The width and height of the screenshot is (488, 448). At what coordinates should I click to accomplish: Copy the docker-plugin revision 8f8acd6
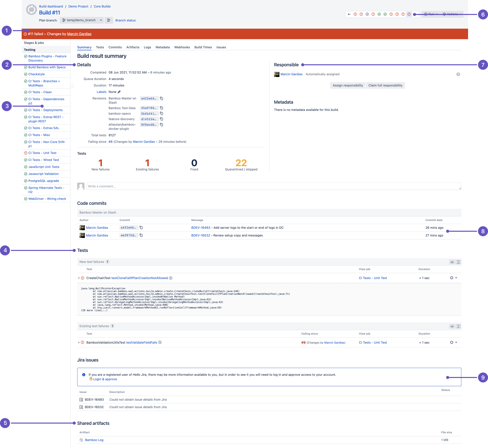[x=161, y=125]
